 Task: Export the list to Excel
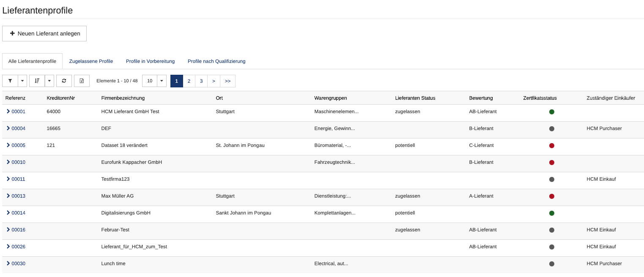(82, 81)
